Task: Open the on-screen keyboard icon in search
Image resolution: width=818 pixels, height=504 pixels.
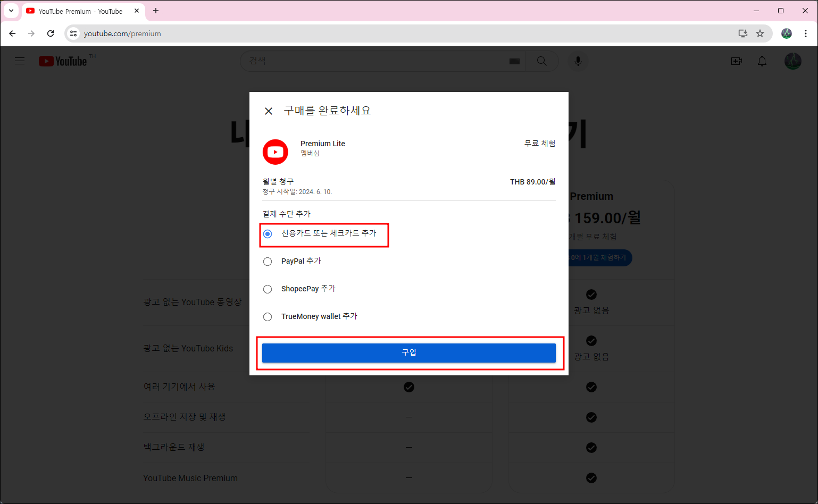Action: (x=514, y=61)
